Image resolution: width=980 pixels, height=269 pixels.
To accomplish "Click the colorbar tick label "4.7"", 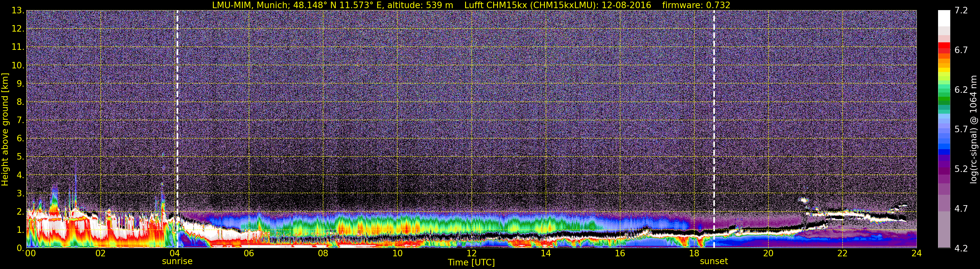I will pos(961,209).
